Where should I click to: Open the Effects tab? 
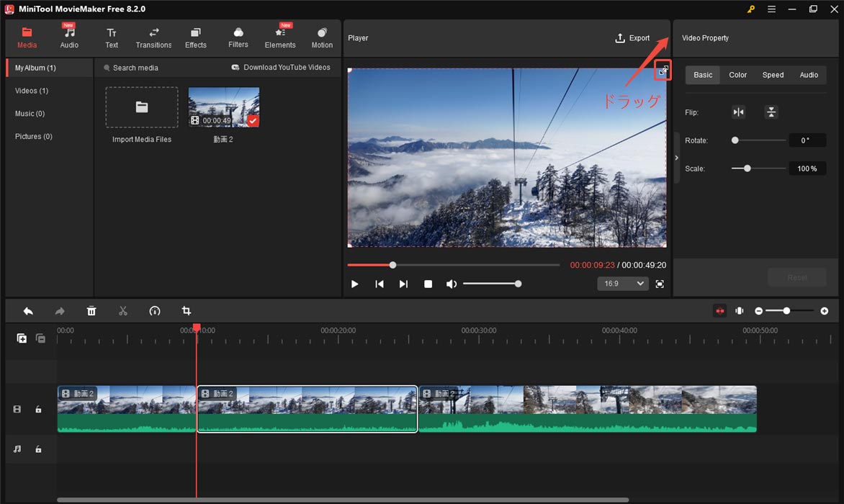point(195,38)
